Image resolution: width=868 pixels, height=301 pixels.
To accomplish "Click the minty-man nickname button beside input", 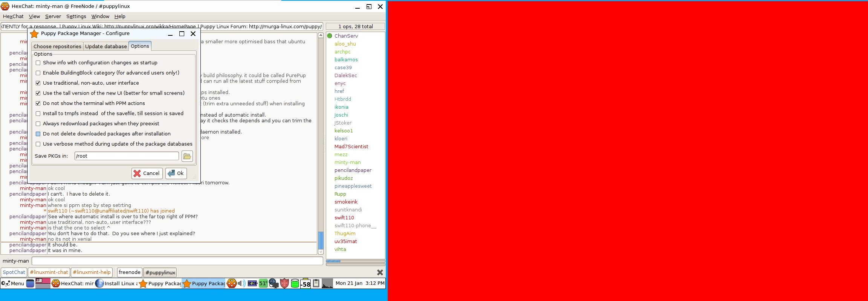I will pos(16,261).
